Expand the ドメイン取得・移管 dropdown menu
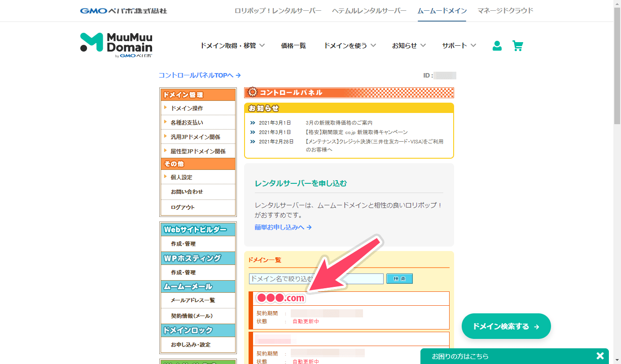 tap(232, 45)
